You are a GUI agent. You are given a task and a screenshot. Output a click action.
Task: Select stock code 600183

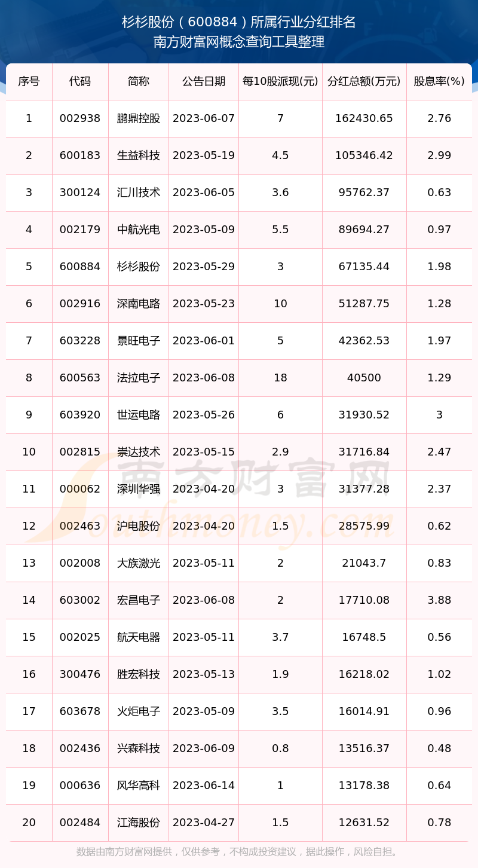pos(80,155)
